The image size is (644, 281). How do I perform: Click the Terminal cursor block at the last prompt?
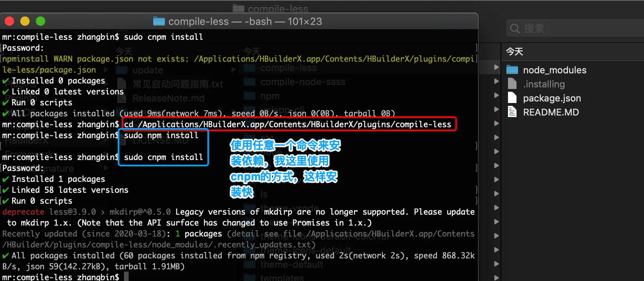click(126, 277)
